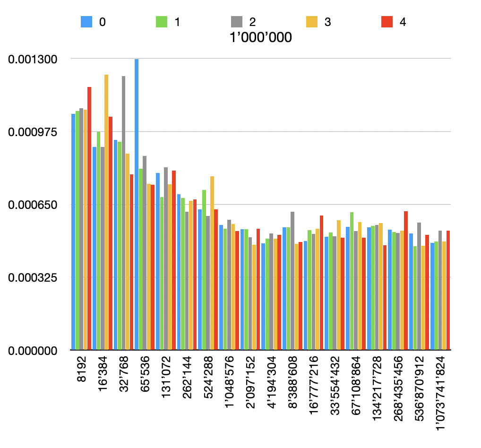The width and height of the screenshot is (481, 448).
Task: Click the 1'048'576 x-axis label
Action: pyautogui.click(x=230, y=382)
